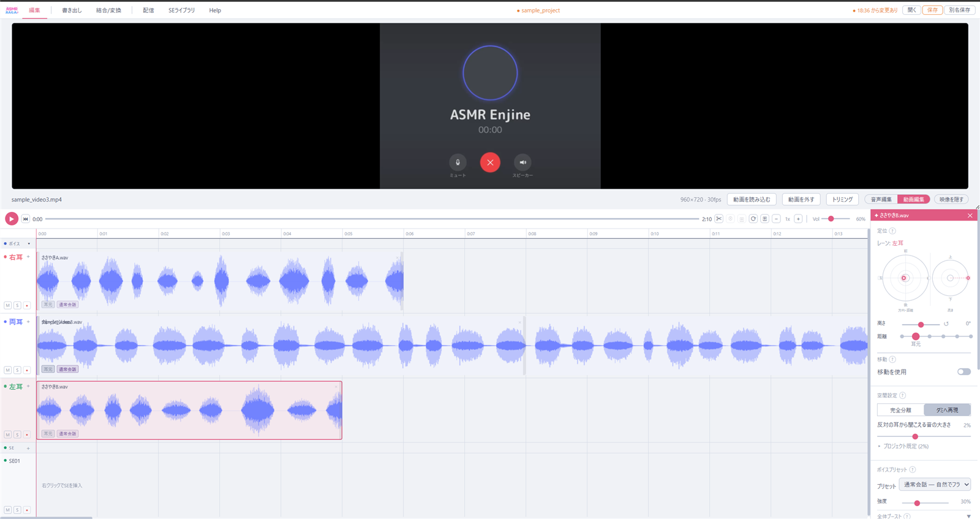Click the 動画を読み込む button
This screenshot has height=519, width=980.
click(x=752, y=199)
